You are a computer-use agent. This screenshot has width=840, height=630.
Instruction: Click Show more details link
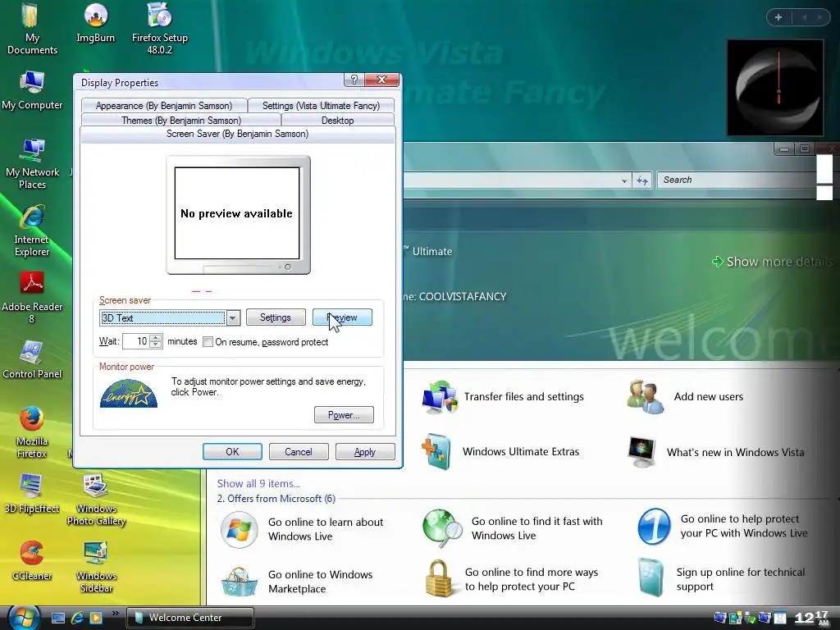[772, 262]
